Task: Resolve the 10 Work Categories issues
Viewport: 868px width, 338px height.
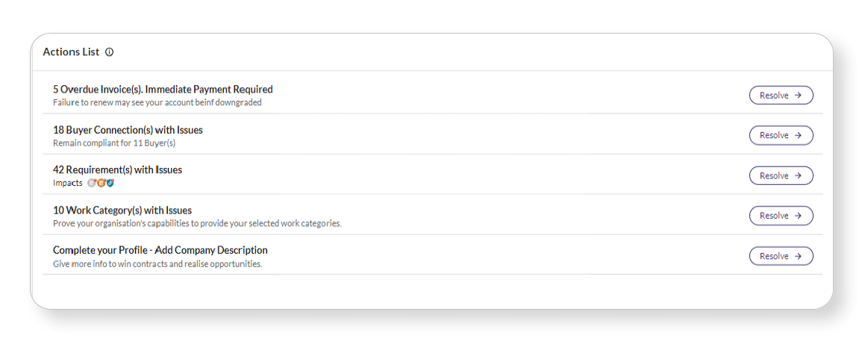Action: [x=781, y=216]
